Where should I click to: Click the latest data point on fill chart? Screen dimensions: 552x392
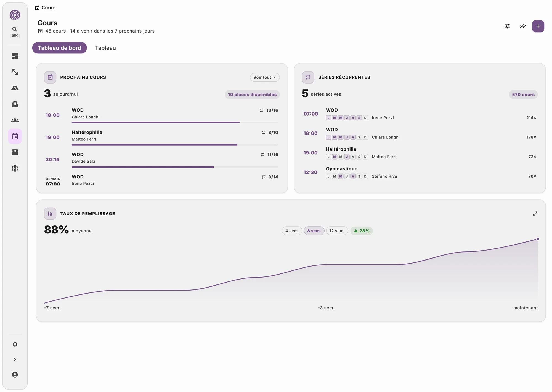[538, 239]
